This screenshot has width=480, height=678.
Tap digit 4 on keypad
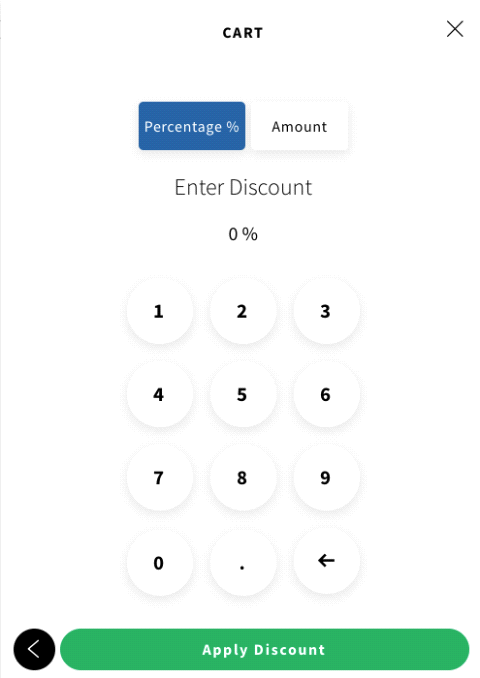click(x=160, y=394)
